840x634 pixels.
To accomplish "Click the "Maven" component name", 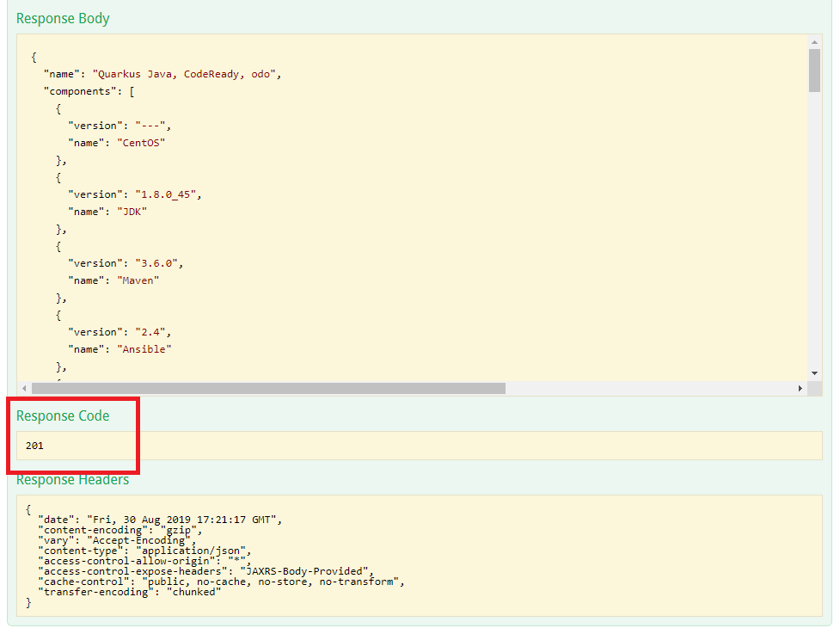I will click(138, 280).
